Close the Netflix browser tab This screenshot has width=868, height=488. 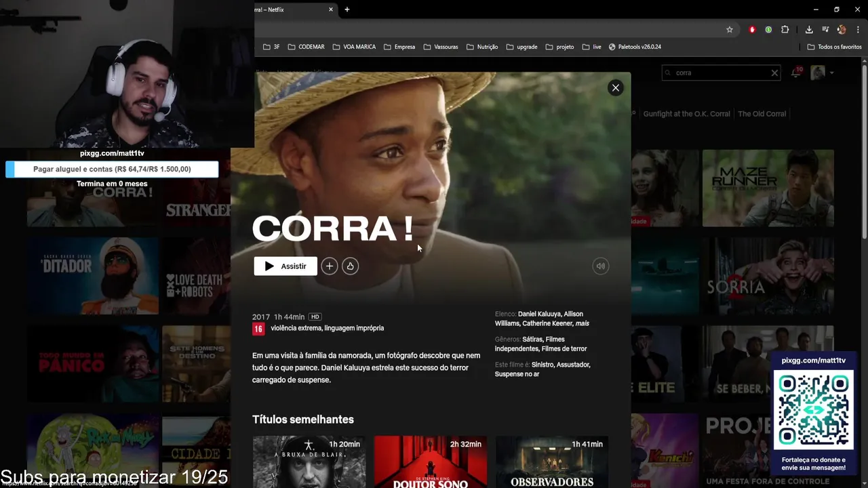click(331, 9)
